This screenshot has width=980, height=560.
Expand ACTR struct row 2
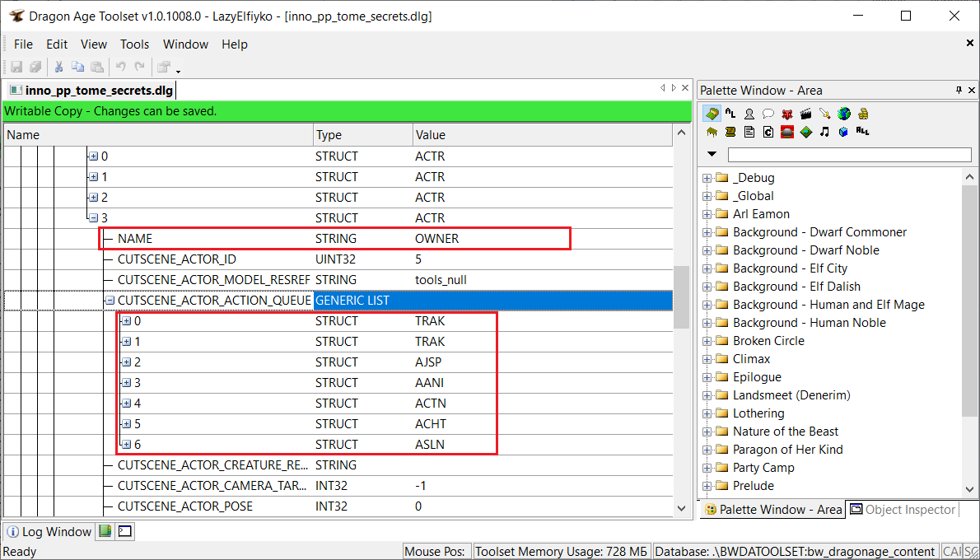coord(94,198)
